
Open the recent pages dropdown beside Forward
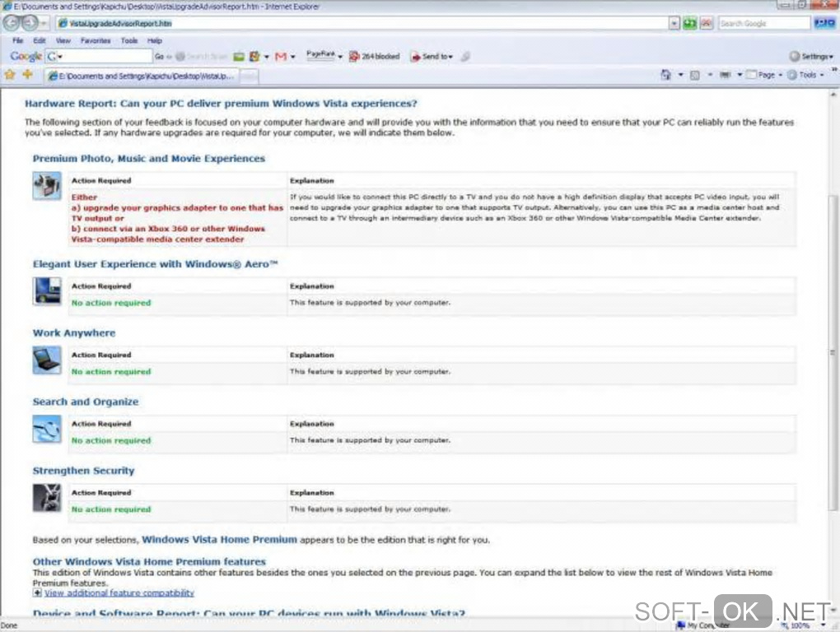[x=44, y=24]
